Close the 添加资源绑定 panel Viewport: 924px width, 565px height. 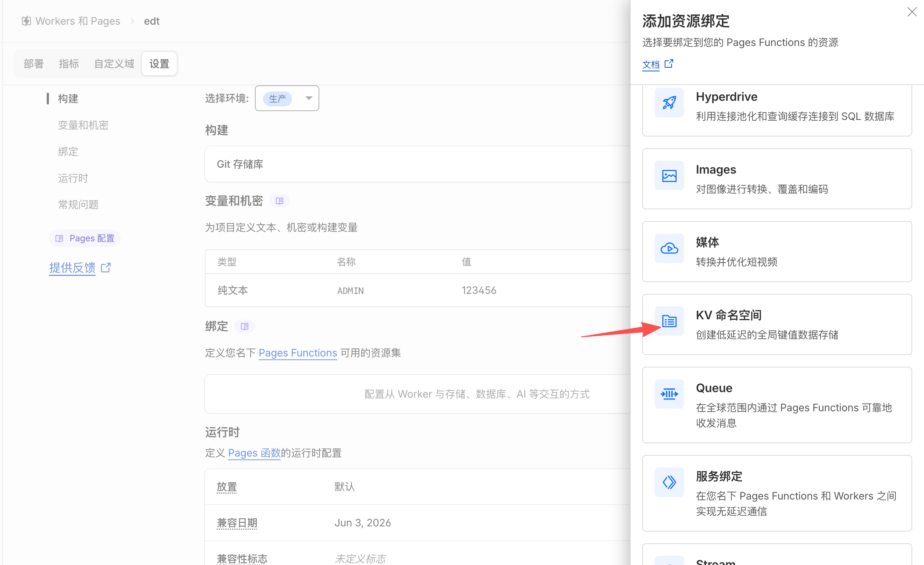(x=912, y=12)
